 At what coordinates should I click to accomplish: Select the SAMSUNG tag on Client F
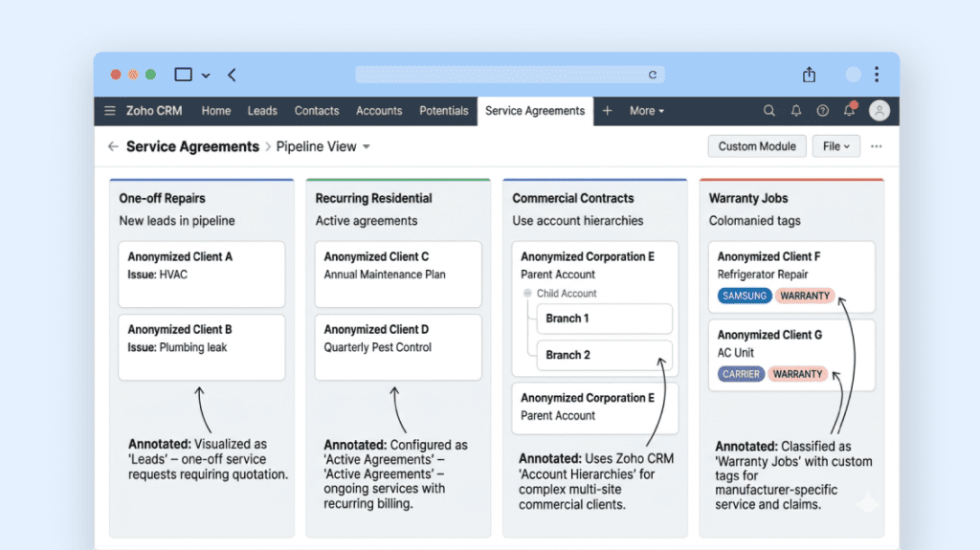coord(745,296)
